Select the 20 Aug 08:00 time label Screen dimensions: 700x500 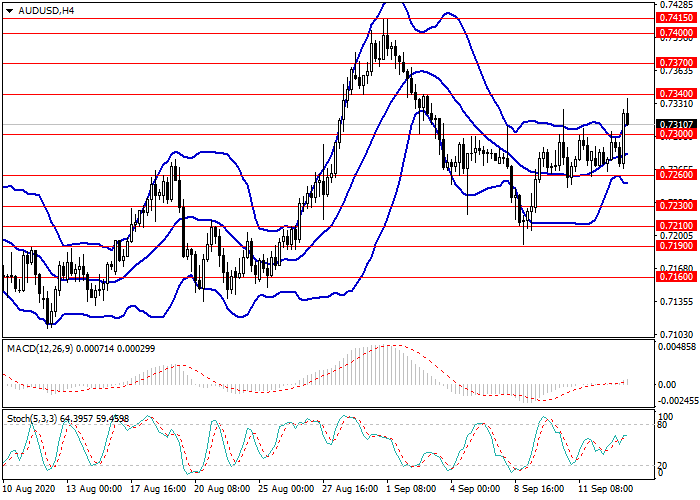223,490
